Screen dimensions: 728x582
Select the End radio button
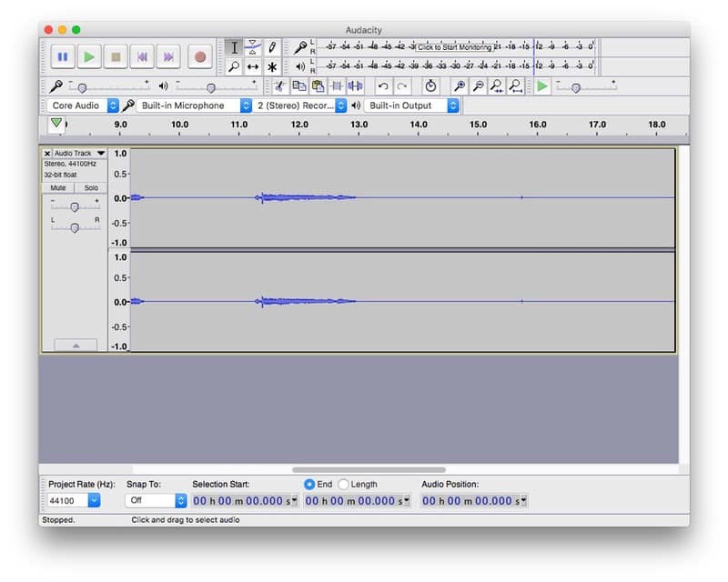point(311,484)
